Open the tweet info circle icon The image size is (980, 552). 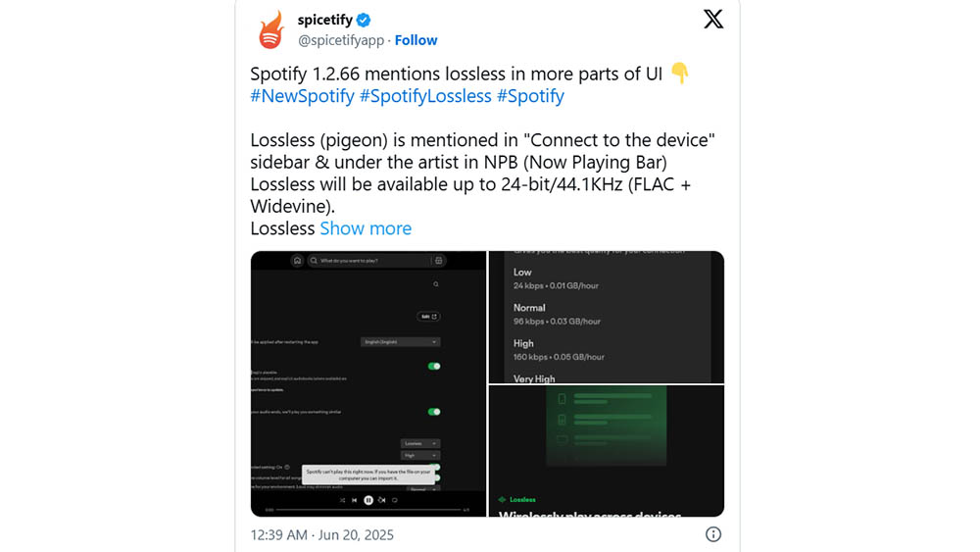(713, 534)
